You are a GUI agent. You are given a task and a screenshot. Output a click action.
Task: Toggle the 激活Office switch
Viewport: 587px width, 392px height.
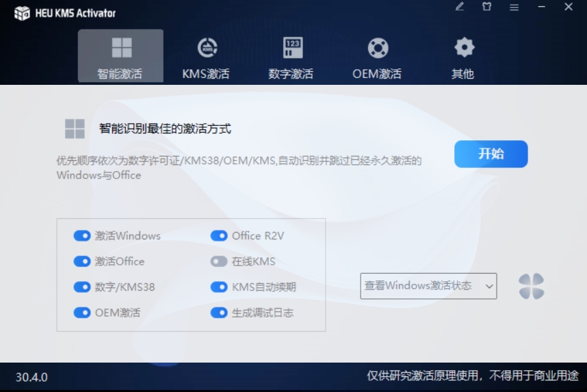pyautogui.click(x=82, y=261)
